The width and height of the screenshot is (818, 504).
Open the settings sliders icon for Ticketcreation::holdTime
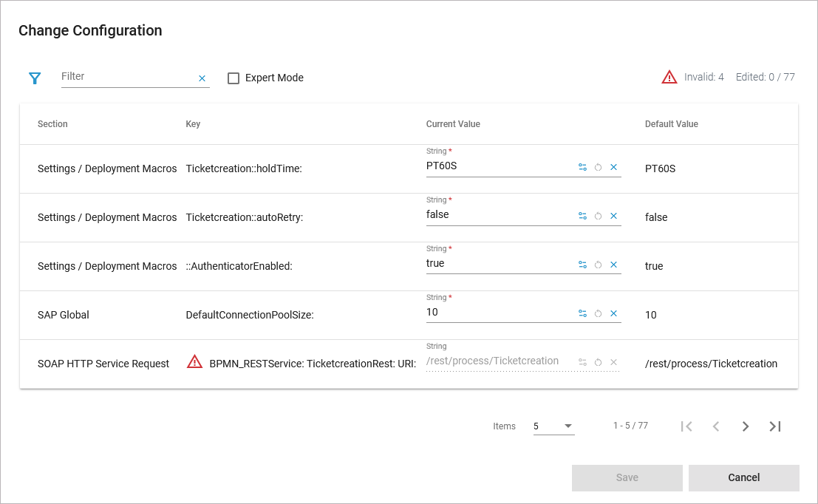(x=582, y=168)
